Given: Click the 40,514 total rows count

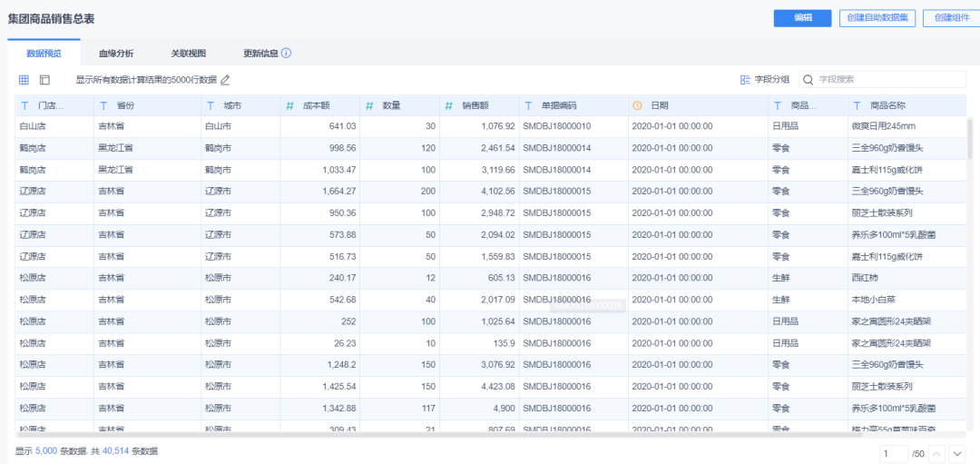Looking at the screenshot, I should (x=117, y=451).
